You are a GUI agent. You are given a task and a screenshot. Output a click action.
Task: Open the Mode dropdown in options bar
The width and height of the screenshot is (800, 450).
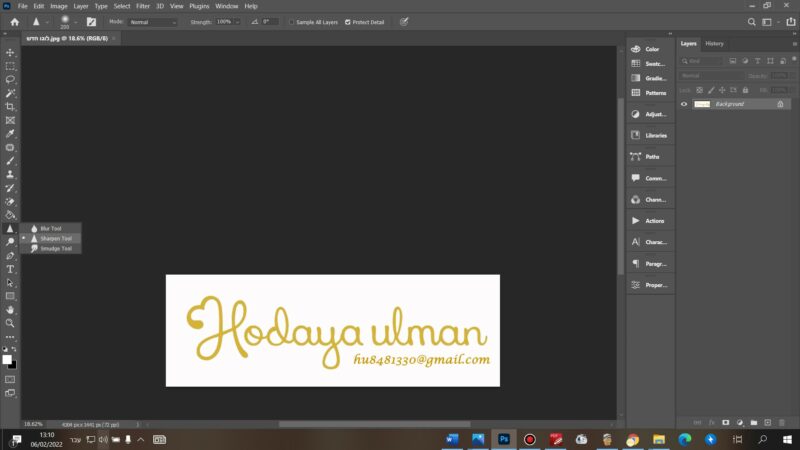[x=153, y=21]
